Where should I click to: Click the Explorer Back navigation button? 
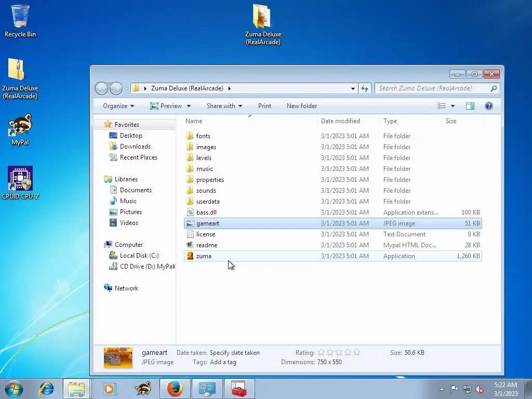[101, 88]
